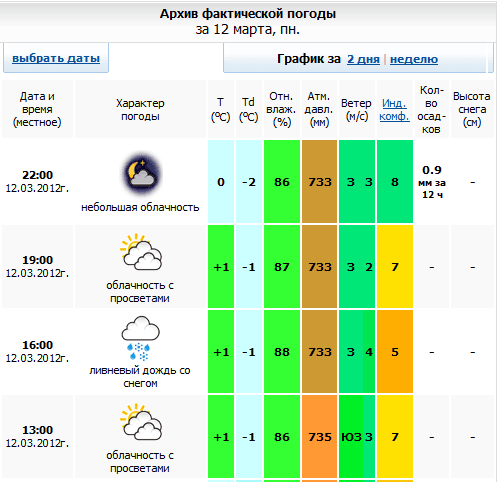Screen dimensions: 504x482
Task: Click pressure value 735 at 13:00
Action: (x=320, y=437)
